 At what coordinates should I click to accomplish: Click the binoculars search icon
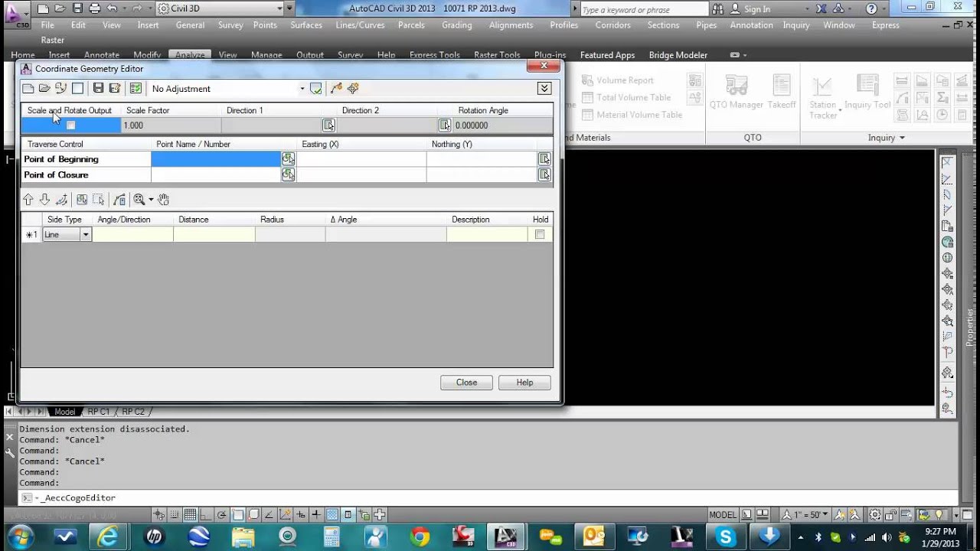tap(717, 9)
